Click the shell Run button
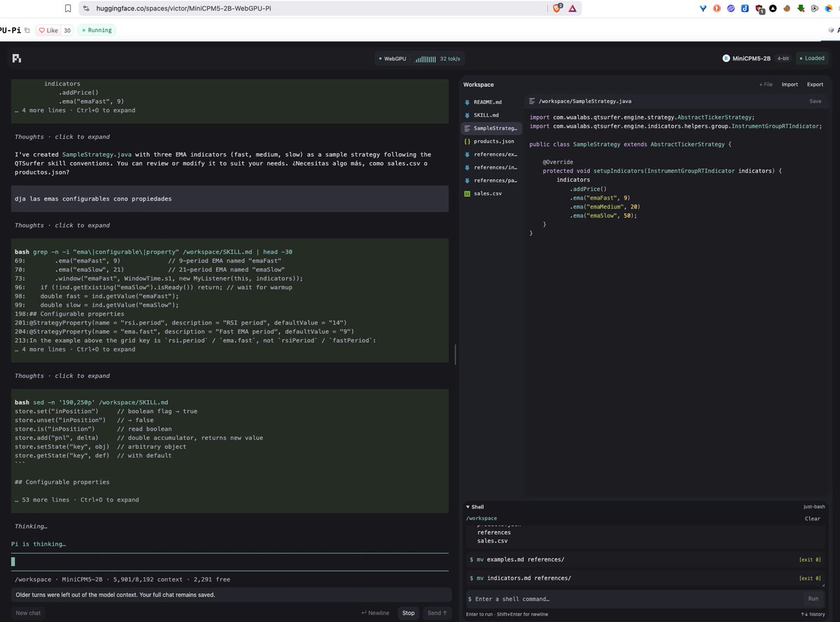 coord(813,599)
